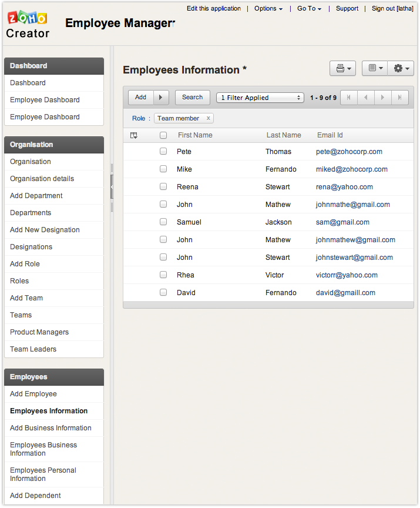Click the column options icon in header
420x508 pixels.
[x=134, y=135]
